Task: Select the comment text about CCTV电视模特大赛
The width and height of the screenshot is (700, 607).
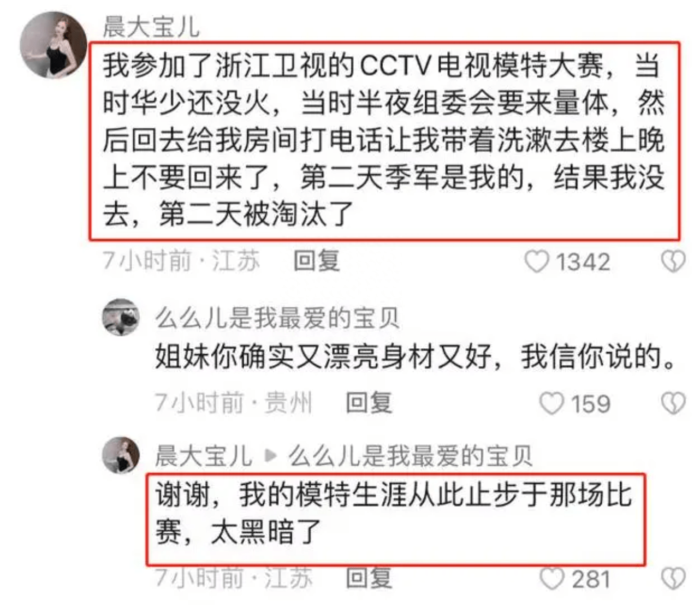Action: click(x=384, y=140)
